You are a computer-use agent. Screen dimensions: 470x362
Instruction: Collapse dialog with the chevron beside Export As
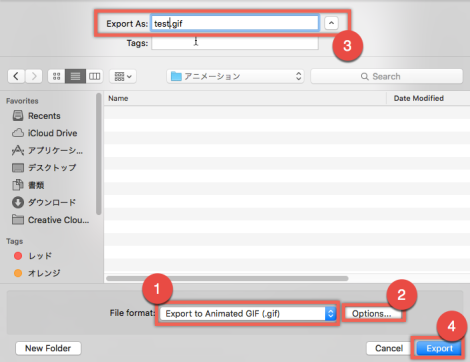click(x=331, y=23)
